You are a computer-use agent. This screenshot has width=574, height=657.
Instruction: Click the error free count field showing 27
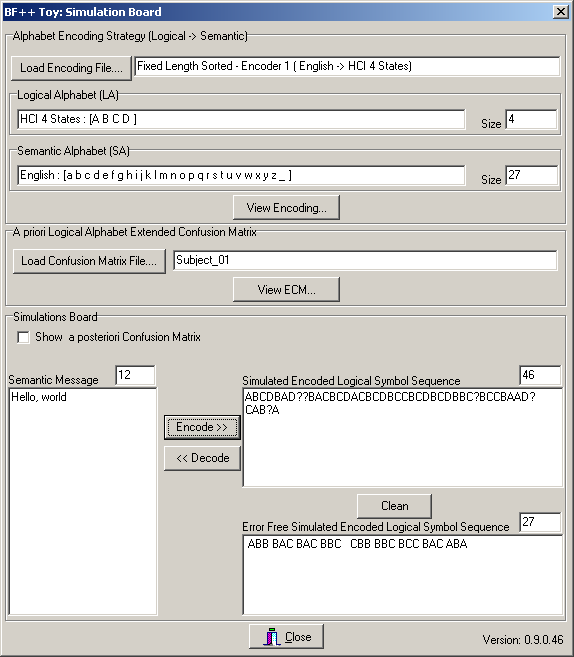[x=540, y=522]
